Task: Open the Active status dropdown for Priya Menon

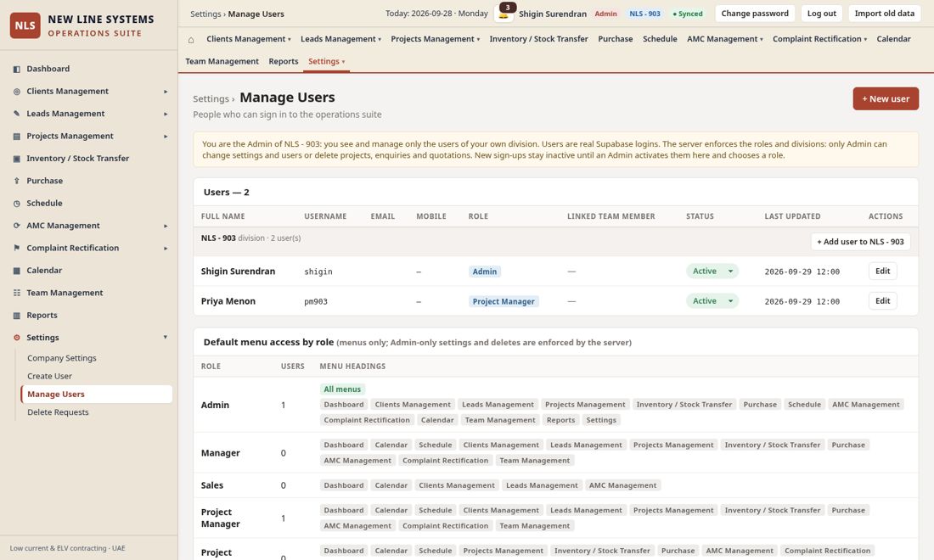Action: pyautogui.click(x=712, y=301)
